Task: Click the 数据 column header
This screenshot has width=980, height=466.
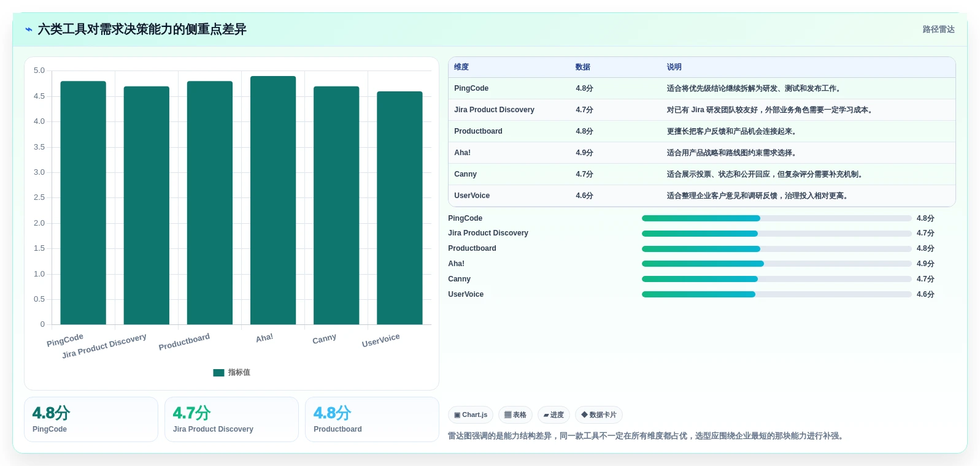Action: point(582,67)
